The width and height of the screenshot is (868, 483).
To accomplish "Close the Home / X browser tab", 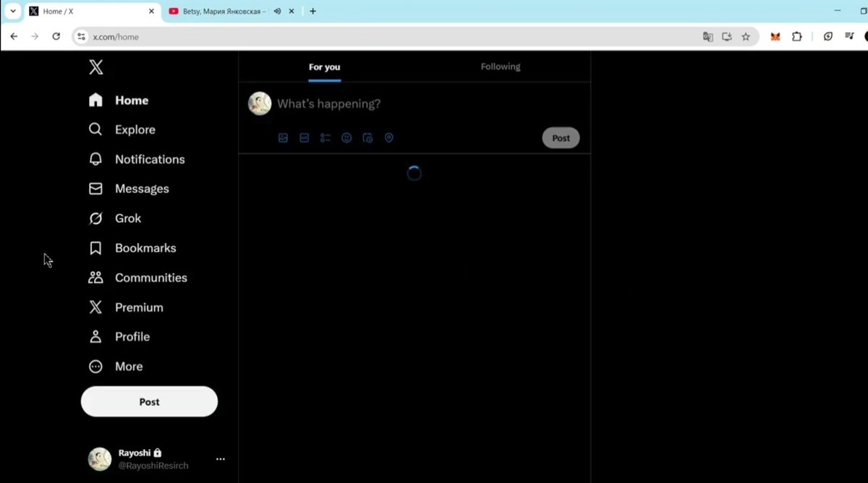I will (x=151, y=12).
